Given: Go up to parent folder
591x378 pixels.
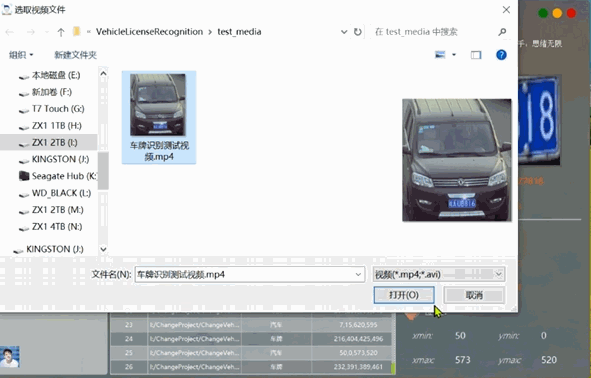Looking at the screenshot, I should (61, 32).
